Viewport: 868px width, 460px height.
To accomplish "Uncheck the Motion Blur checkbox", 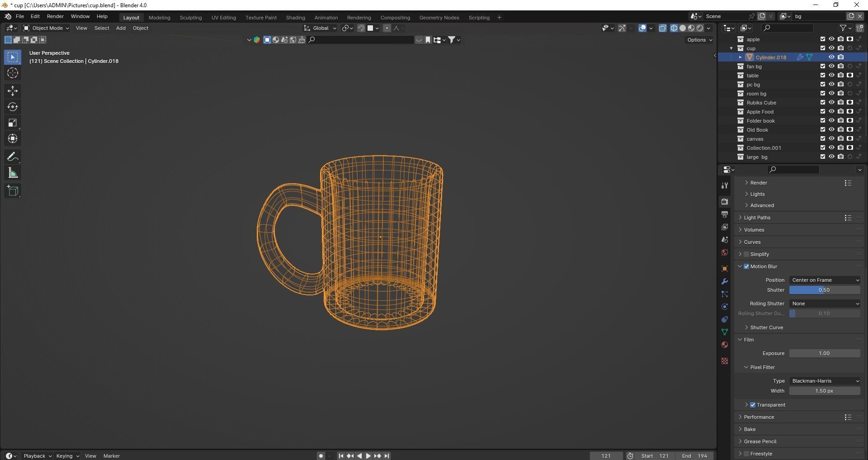I will coord(746,266).
